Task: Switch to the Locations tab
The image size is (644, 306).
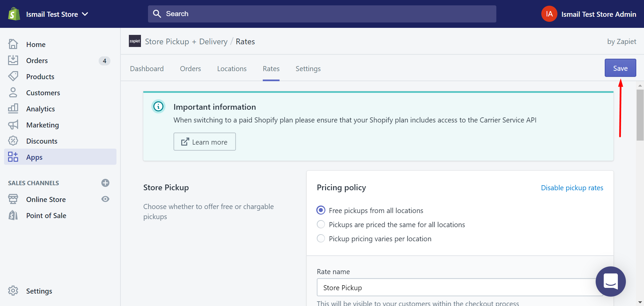Action: (x=232, y=68)
